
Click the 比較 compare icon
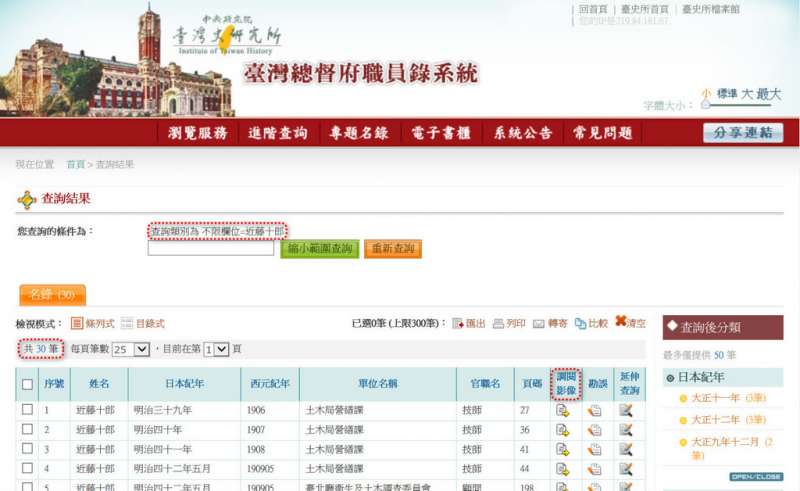point(580,324)
